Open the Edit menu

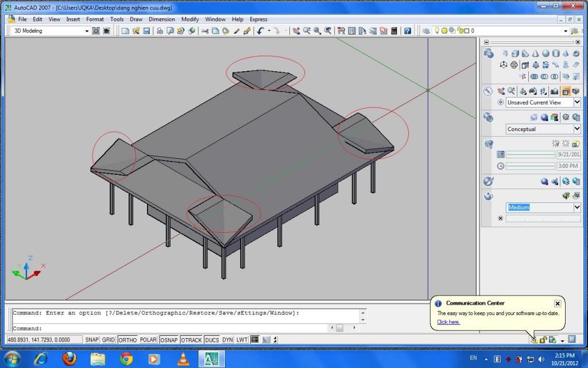37,19
